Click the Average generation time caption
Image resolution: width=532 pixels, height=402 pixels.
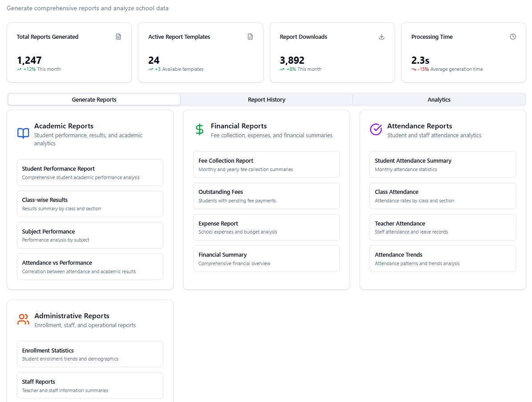click(x=457, y=69)
